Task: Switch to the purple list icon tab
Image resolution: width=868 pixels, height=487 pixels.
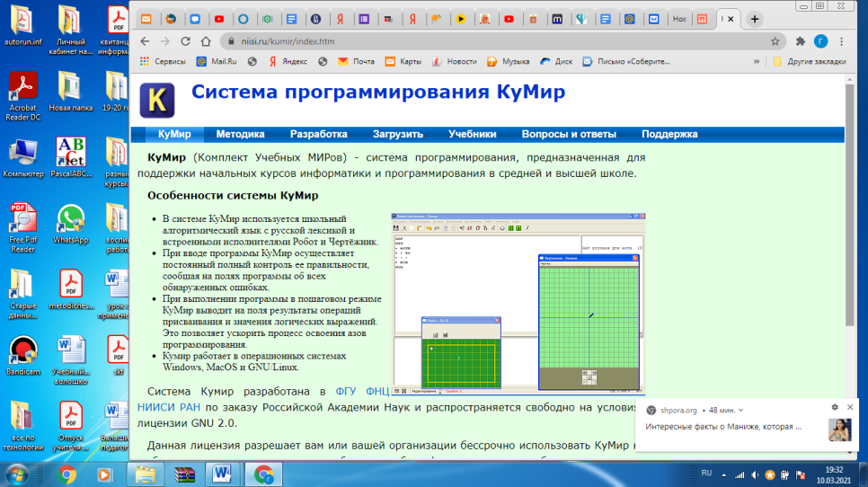Action: click(x=364, y=20)
